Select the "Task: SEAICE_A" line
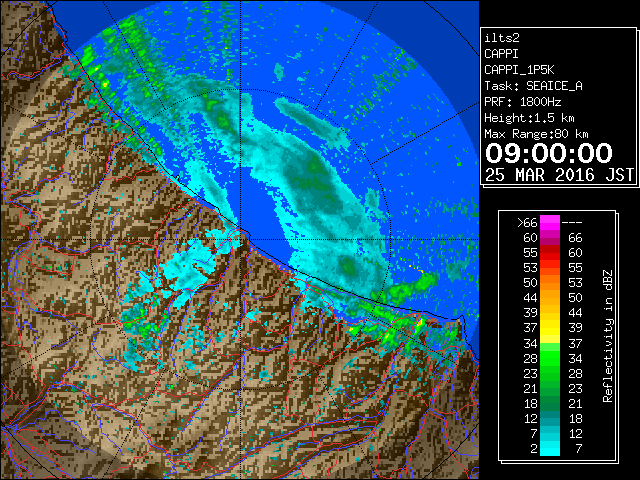This screenshot has height=480, width=640. [x=533, y=86]
